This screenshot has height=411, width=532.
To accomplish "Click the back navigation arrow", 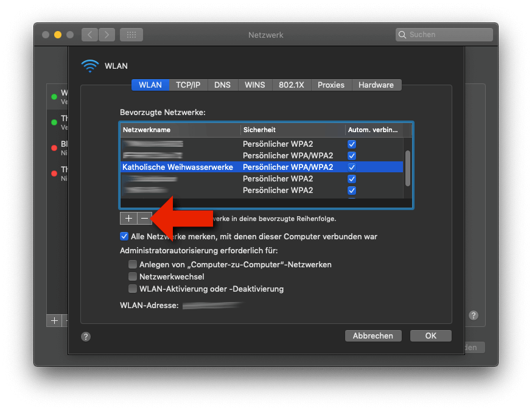I will click(90, 35).
